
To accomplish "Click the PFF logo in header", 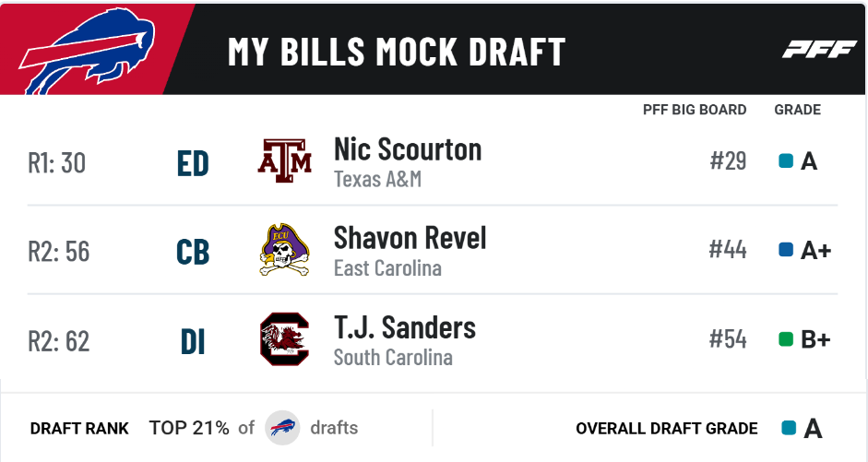I will click(x=820, y=49).
